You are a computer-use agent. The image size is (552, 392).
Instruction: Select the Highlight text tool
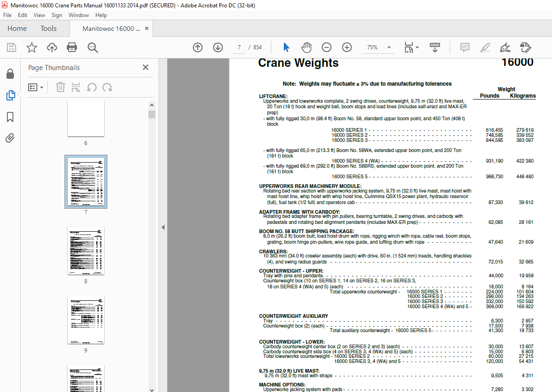pyautogui.click(x=485, y=47)
